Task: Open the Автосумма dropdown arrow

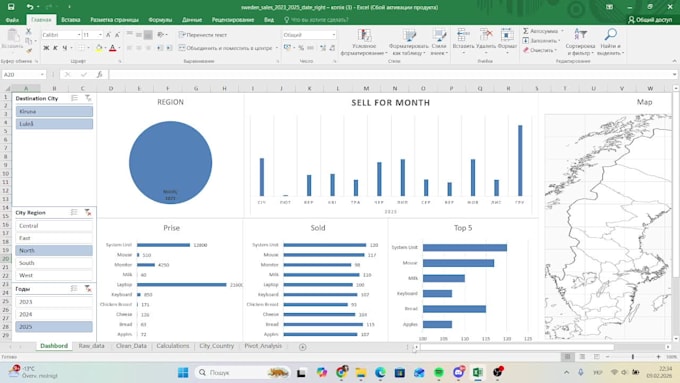Action: [x=562, y=31]
